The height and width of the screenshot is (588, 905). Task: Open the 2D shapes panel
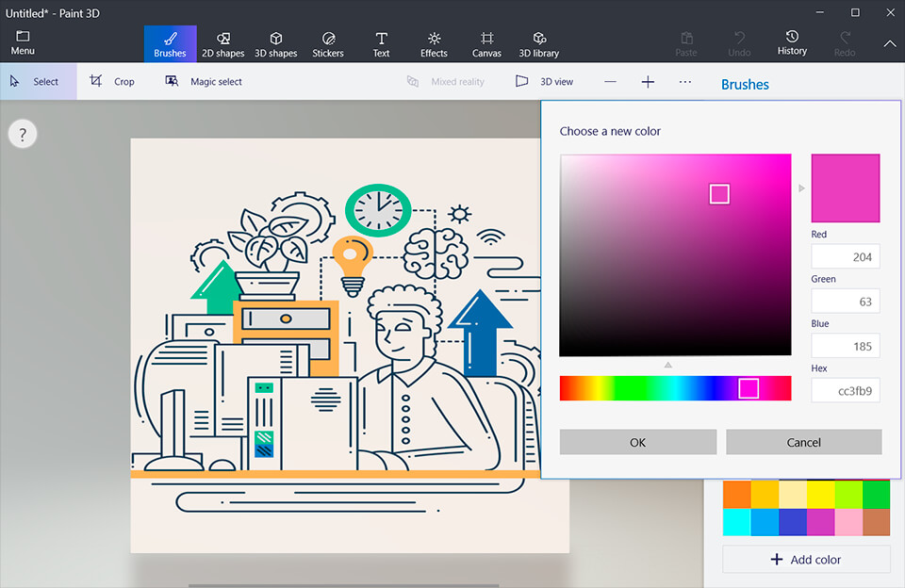point(222,43)
